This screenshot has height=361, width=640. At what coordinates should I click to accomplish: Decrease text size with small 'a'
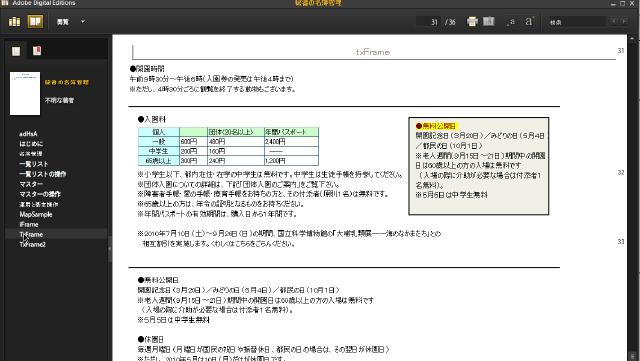[x=512, y=22]
